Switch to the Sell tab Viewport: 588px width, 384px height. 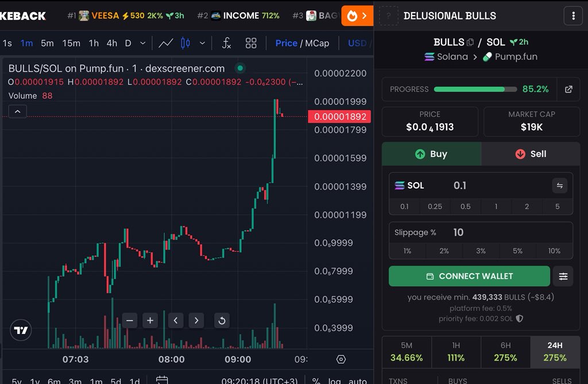point(531,154)
